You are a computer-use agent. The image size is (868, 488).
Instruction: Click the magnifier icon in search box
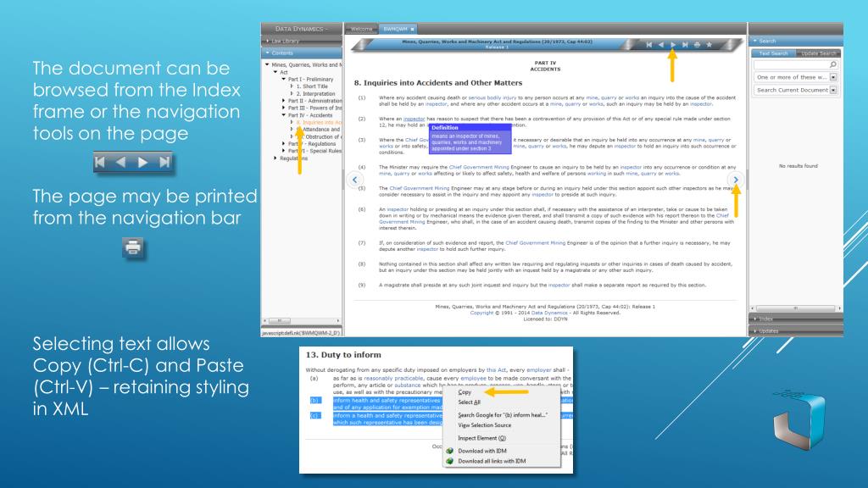click(x=832, y=64)
